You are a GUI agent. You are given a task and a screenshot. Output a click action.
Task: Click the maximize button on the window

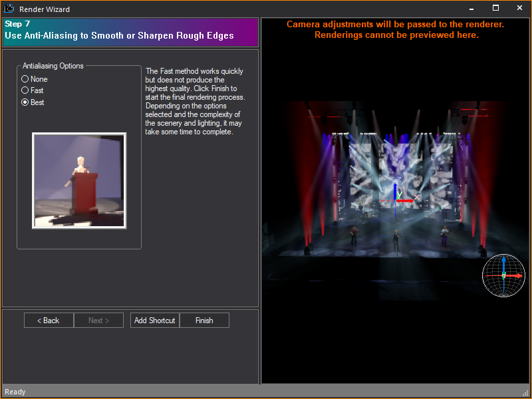(495, 9)
